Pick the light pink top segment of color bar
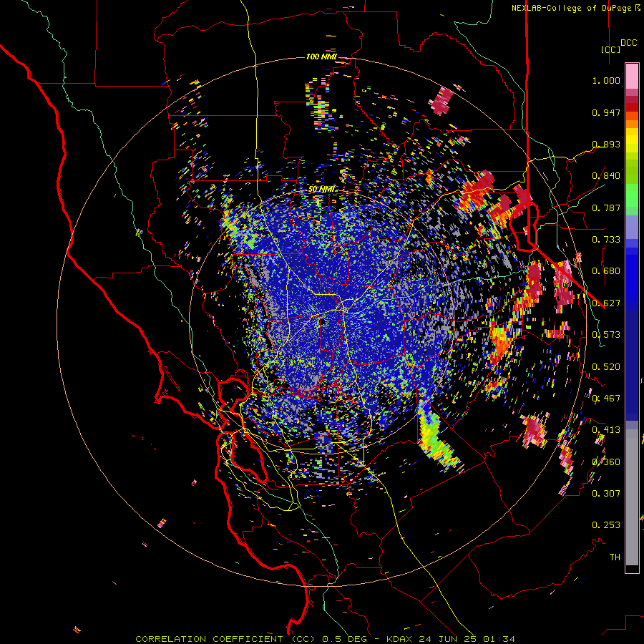Image resolution: width=644 pixels, height=644 pixels. tap(632, 77)
